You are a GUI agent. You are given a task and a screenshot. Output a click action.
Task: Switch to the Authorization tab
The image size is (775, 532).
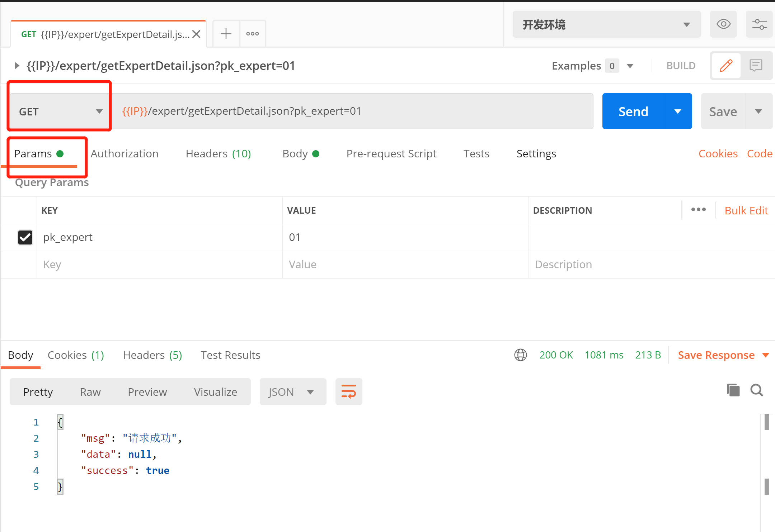[x=124, y=153]
